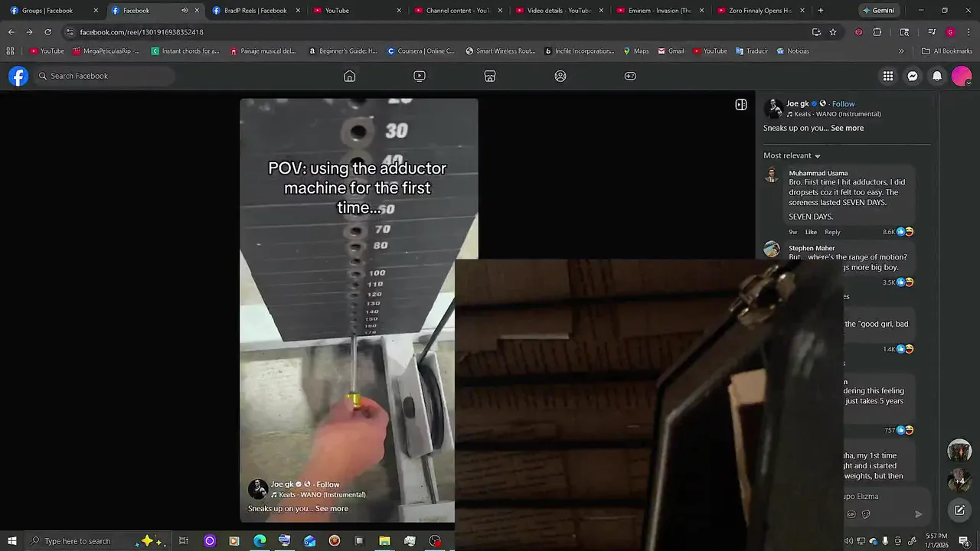Mute the Facebook tab audio

(185, 11)
